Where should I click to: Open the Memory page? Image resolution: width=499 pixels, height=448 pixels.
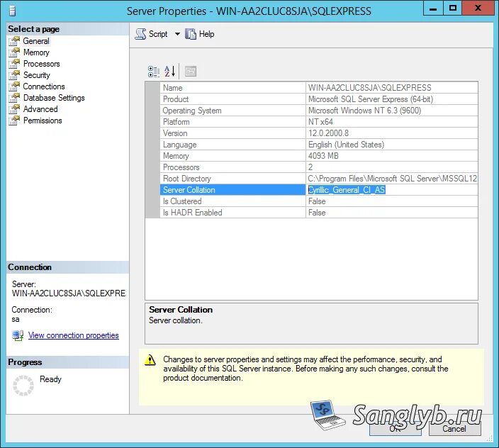point(36,52)
